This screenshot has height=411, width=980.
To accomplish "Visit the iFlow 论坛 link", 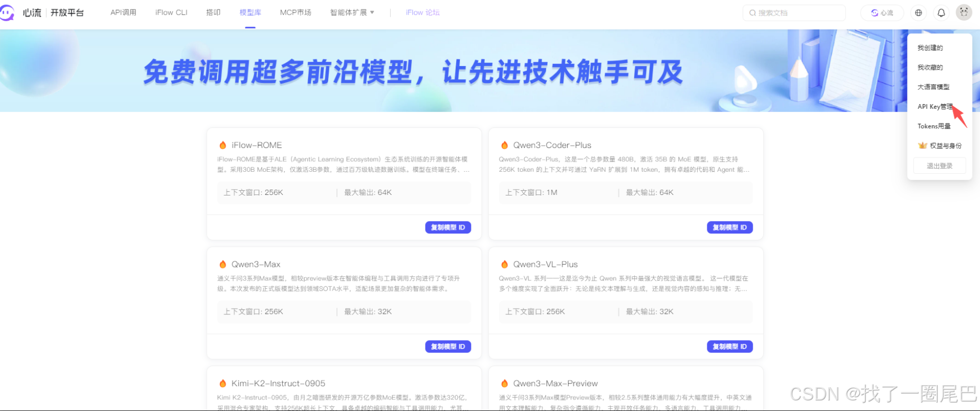I will (422, 13).
